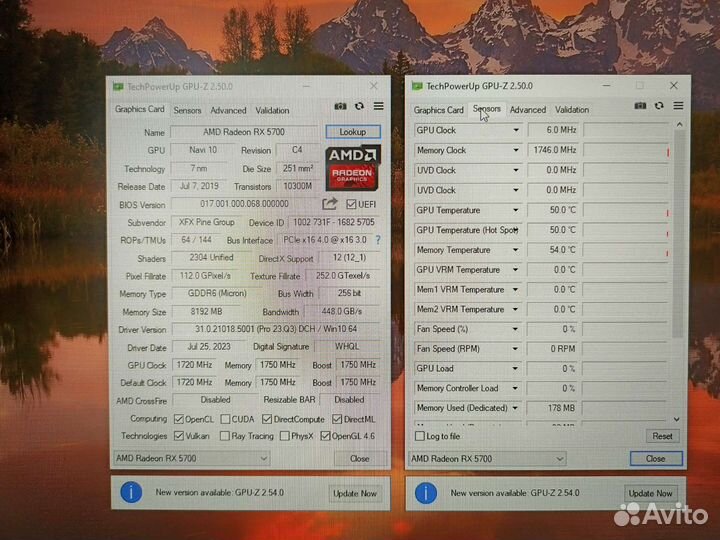The image size is (720, 540).
Task: Toggle the UEFI checkbox
Action: 351,204
